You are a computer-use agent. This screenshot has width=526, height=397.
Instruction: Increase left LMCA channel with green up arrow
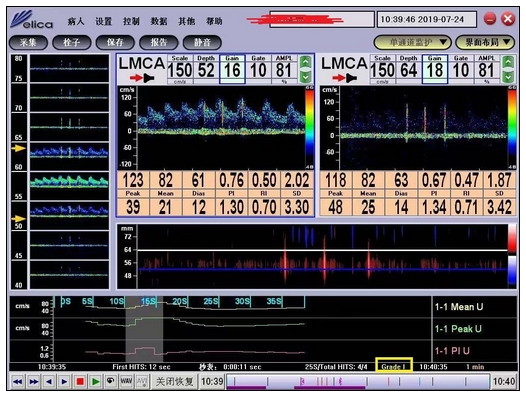305,62
